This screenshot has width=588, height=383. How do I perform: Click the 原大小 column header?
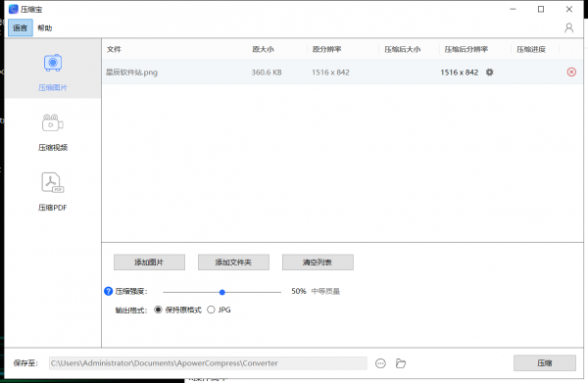tap(263, 49)
